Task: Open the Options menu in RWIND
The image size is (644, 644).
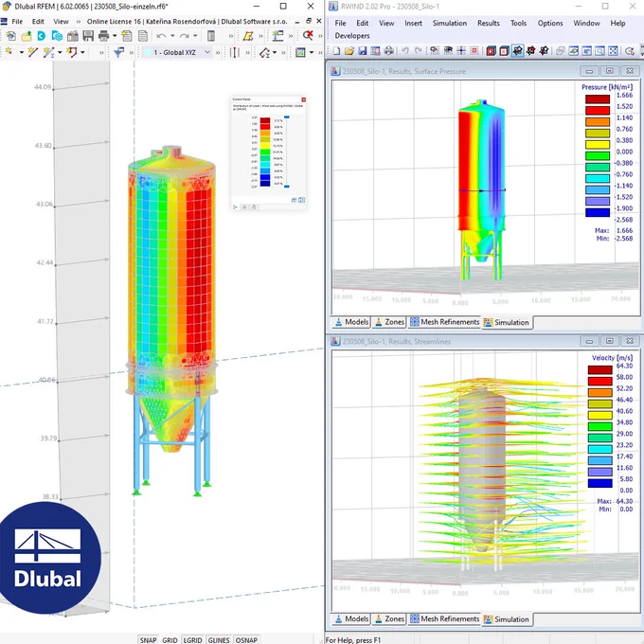Action: (x=550, y=23)
